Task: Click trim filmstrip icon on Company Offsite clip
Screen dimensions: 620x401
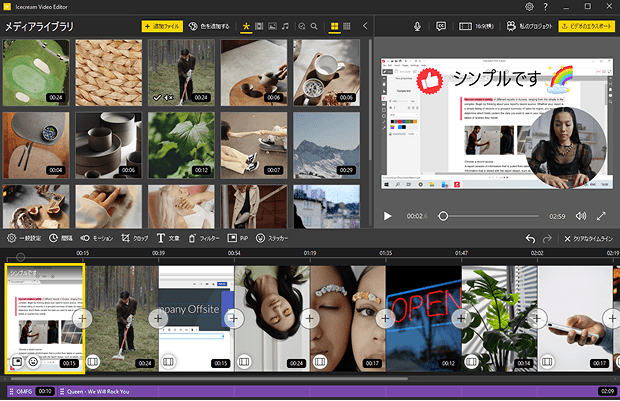Action: (x=168, y=361)
